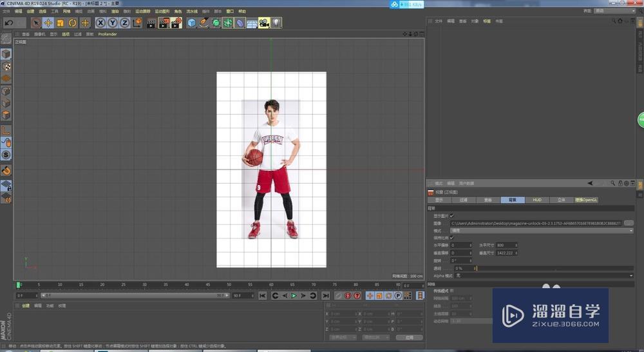644x352 pixels.
Task: Add a Camera object
Action: coord(264,23)
